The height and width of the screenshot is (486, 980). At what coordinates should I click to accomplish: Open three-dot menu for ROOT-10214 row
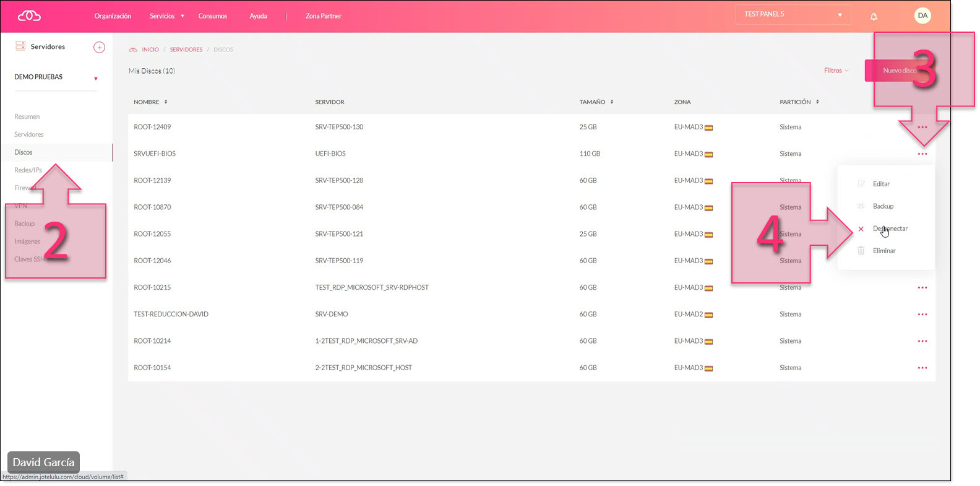tap(922, 341)
